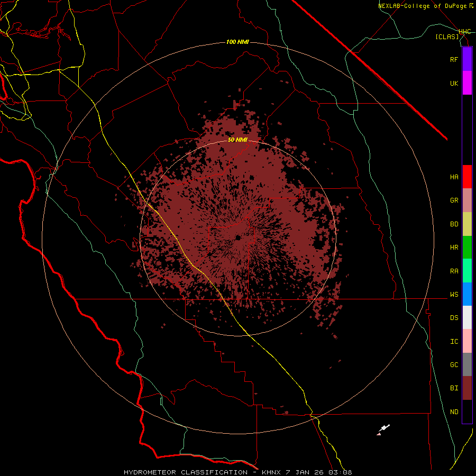Click the Hydrometeor Classification KHNX title text
This screenshot has width=476, height=476.
[237, 472]
